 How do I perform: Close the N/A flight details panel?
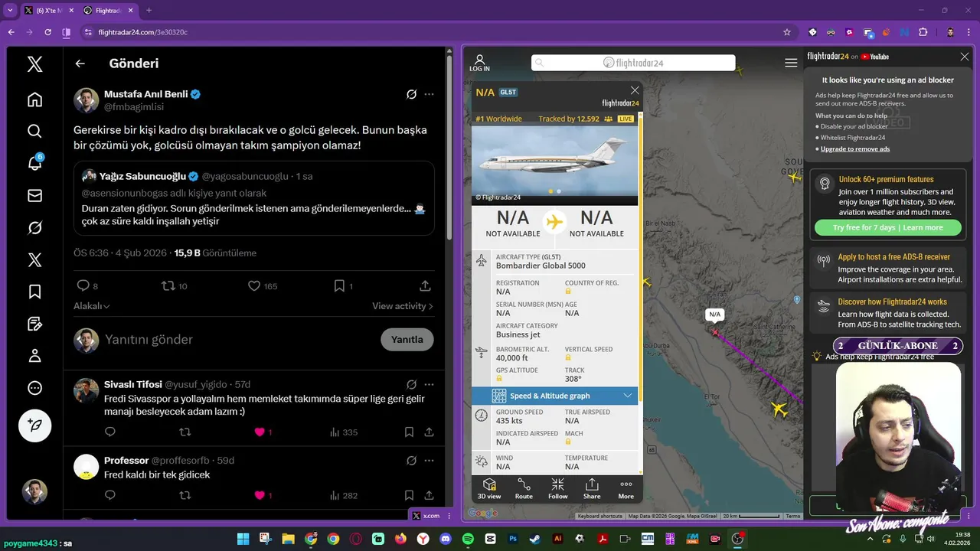pyautogui.click(x=635, y=90)
